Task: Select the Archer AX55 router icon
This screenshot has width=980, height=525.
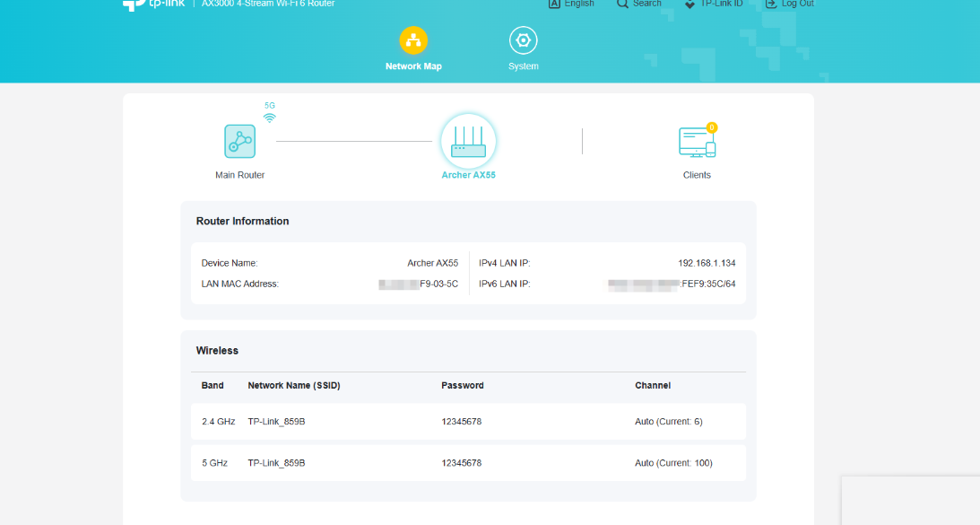Action: [468, 142]
